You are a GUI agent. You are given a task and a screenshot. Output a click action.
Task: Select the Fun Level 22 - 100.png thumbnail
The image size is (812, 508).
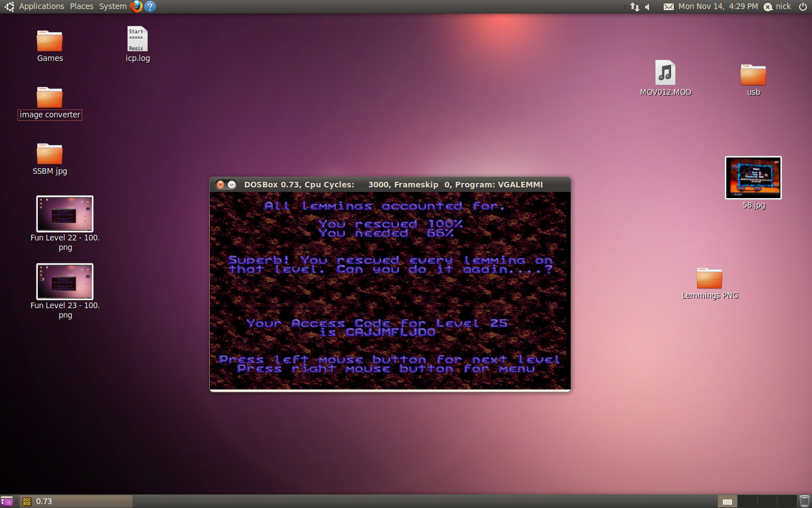(x=65, y=214)
